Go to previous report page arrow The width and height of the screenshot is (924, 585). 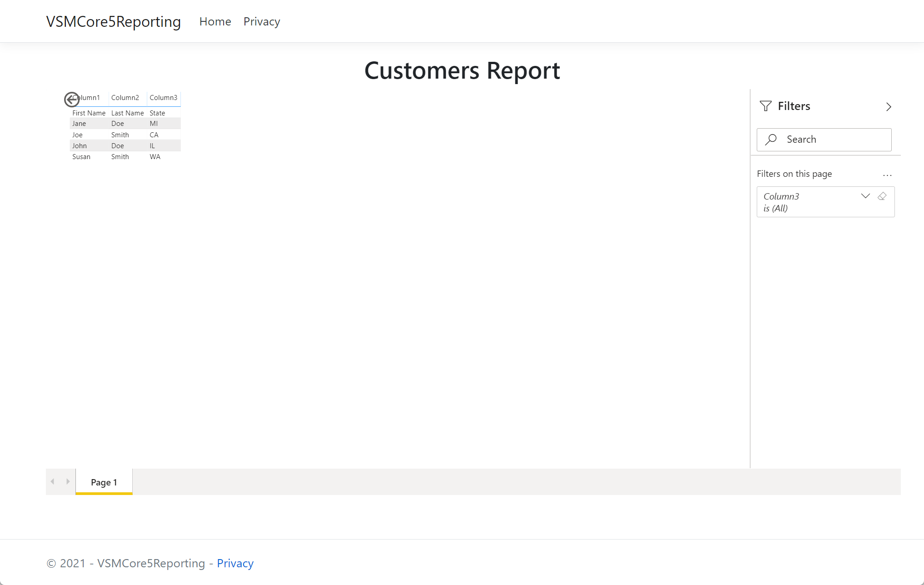(53, 481)
